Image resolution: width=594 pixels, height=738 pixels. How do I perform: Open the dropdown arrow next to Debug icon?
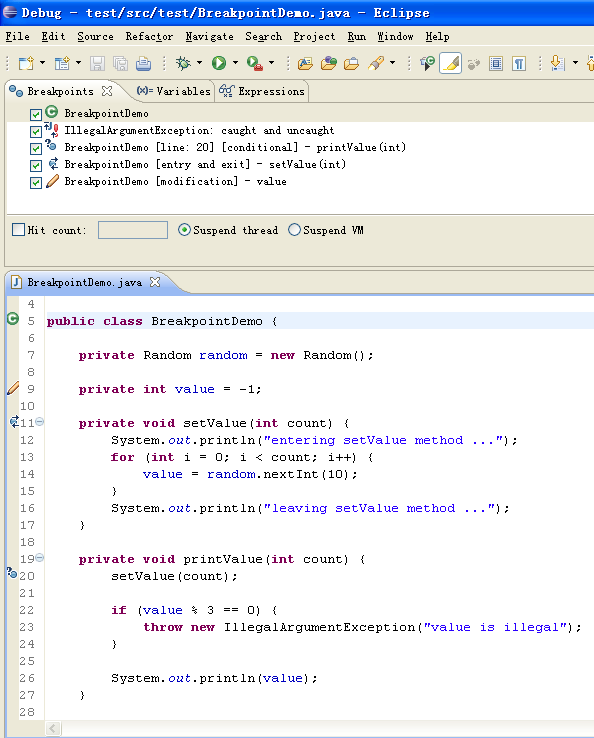coord(199,63)
